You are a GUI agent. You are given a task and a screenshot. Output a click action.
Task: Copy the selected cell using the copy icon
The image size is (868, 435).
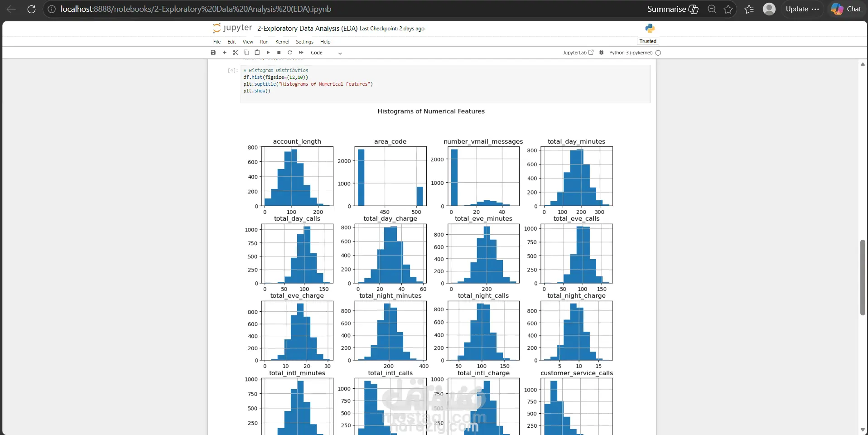[x=246, y=53]
